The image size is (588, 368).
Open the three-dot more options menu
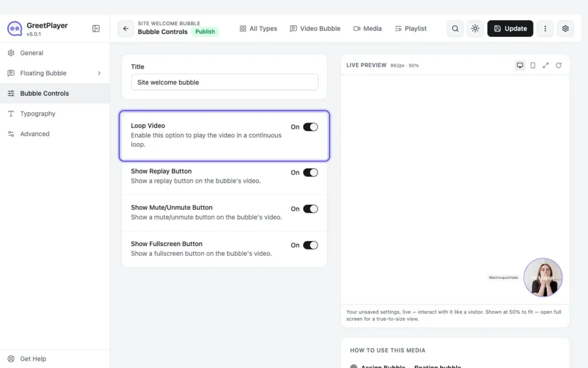pyautogui.click(x=546, y=29)
